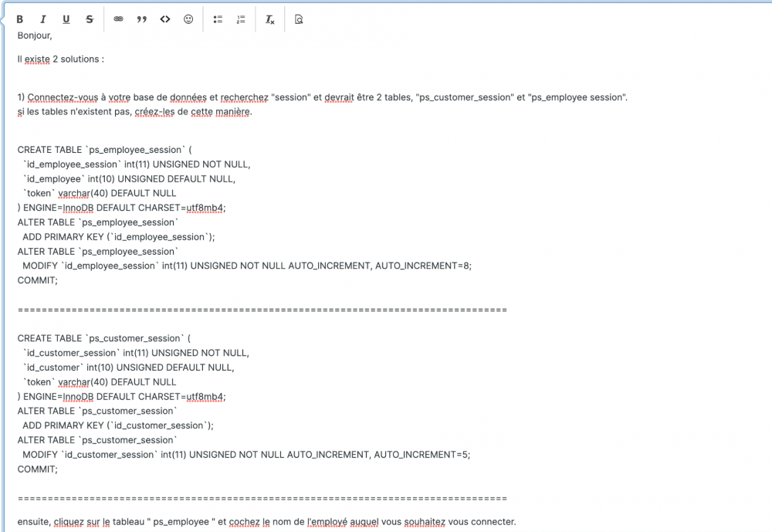
Task: Click the word Bonjour at the top
Action: pos(34,35)
